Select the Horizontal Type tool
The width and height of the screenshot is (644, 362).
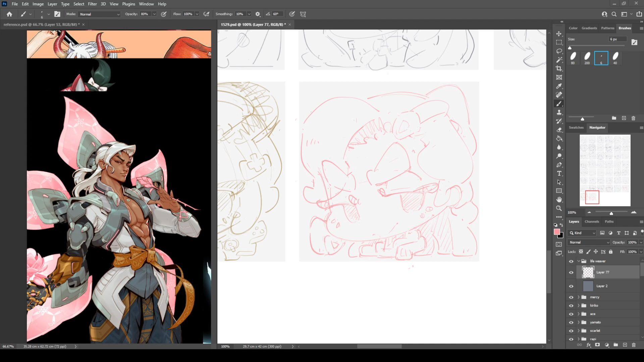click(x=559, y=173)
